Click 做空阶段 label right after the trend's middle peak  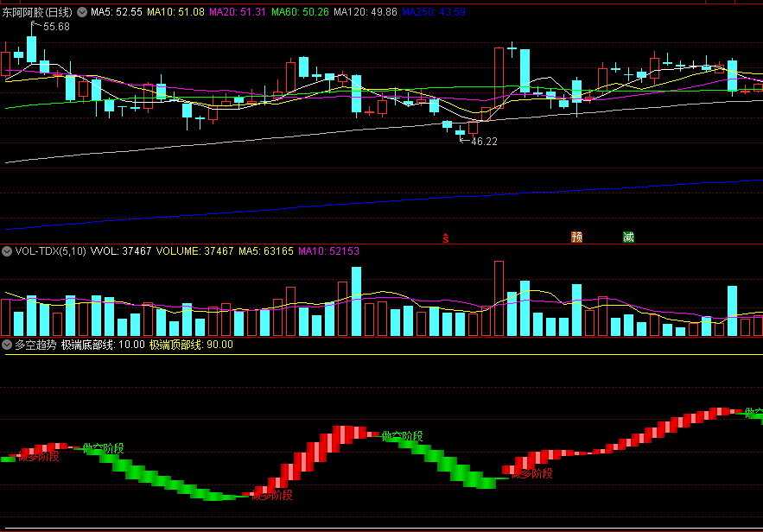coord(403,436)
